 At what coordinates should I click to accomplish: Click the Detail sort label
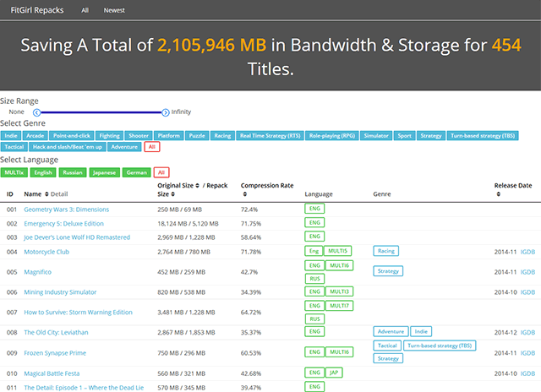pyautogui.click(x=59, y=193)
